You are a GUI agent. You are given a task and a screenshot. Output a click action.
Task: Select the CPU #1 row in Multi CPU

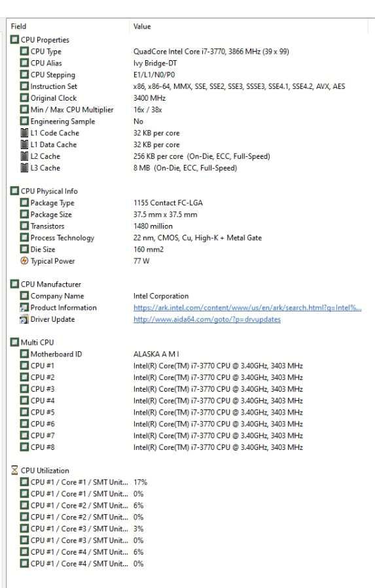162,365
